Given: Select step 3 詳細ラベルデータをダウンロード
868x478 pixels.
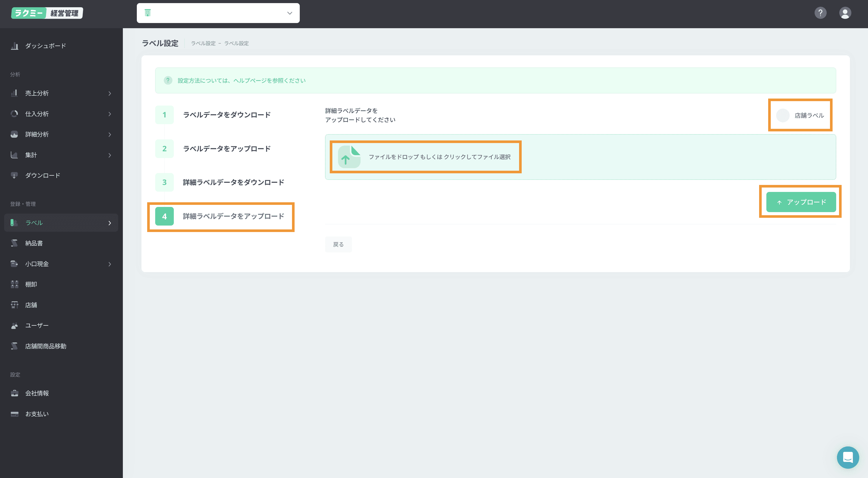Looking at the screenshot, I should [233, 182].
